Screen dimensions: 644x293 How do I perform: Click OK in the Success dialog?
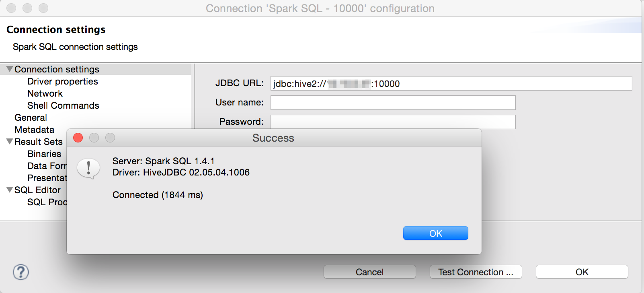pos(436,233)
